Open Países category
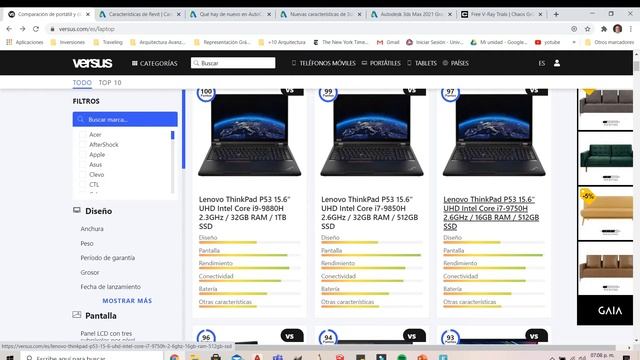 click(456, 63)
